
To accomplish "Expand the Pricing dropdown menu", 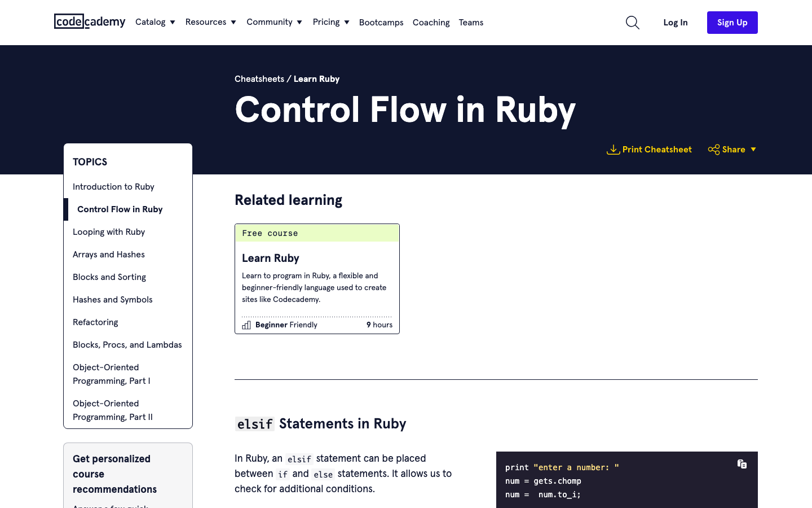I will click(x=331, y=22).
